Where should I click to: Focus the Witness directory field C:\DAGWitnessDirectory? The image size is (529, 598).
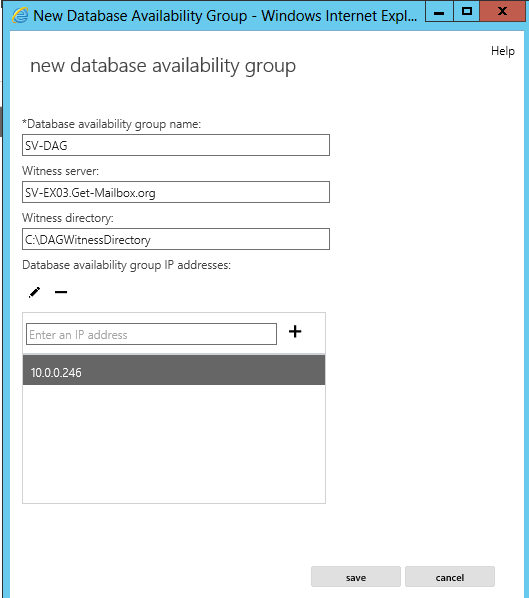pyautogui.click(x=176, y=239)
